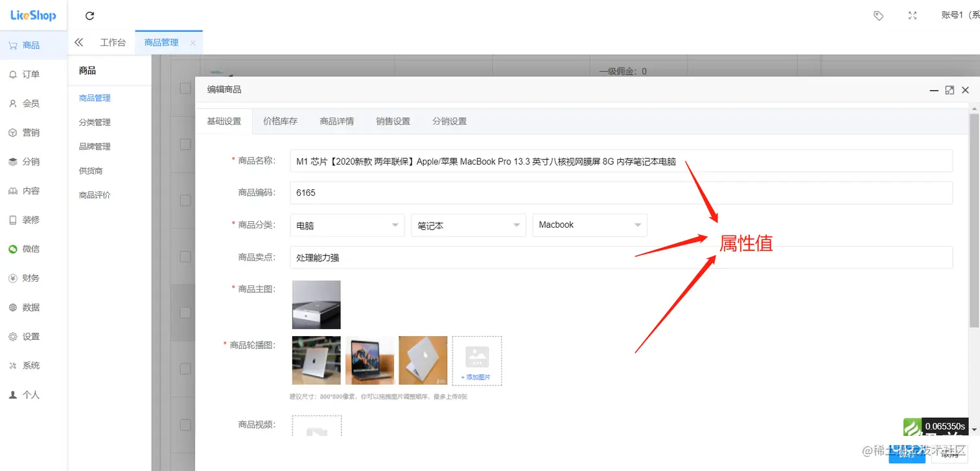Open the 分销 sidebar menu
Viewport: 980px width, 471px height.
[33, 162]
